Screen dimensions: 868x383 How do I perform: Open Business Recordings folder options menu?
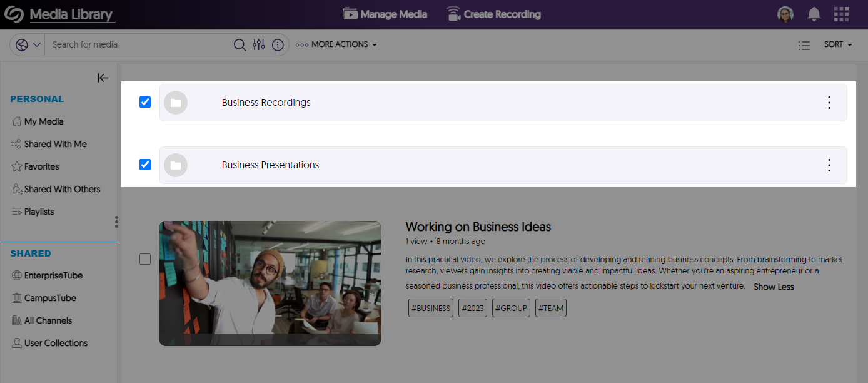tap(829, 103)
